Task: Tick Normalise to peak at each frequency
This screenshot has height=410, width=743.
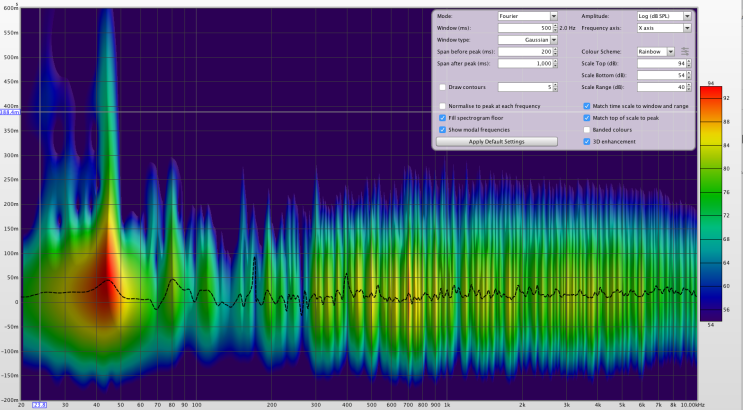Action: coord(443,105)
